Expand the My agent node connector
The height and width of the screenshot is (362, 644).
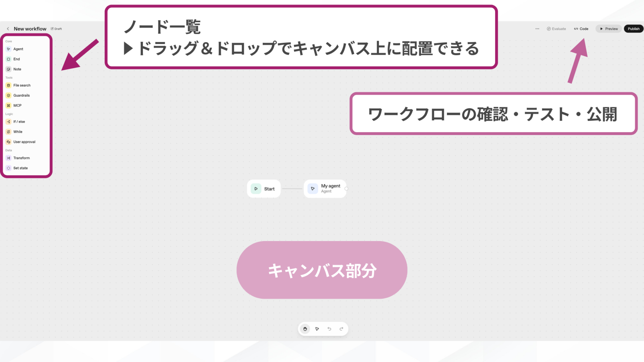click(x=346, y=188)
